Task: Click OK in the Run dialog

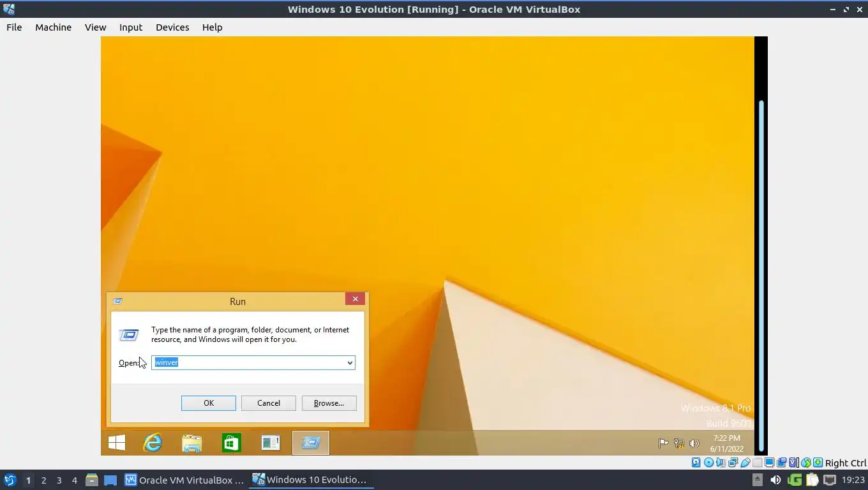Action: (x=209, y=403)
